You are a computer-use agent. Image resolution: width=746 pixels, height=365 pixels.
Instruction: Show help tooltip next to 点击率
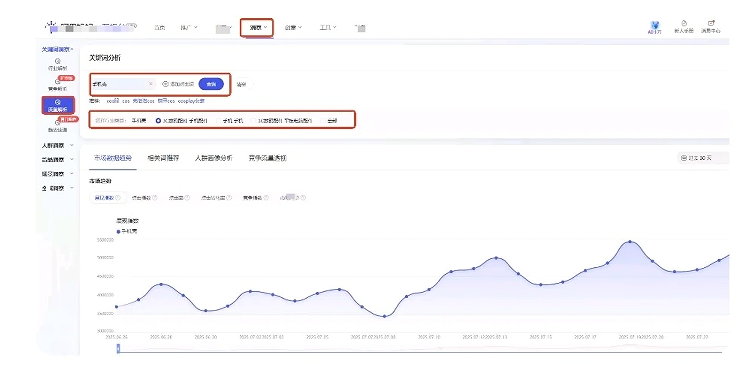[x=187, y=197]
